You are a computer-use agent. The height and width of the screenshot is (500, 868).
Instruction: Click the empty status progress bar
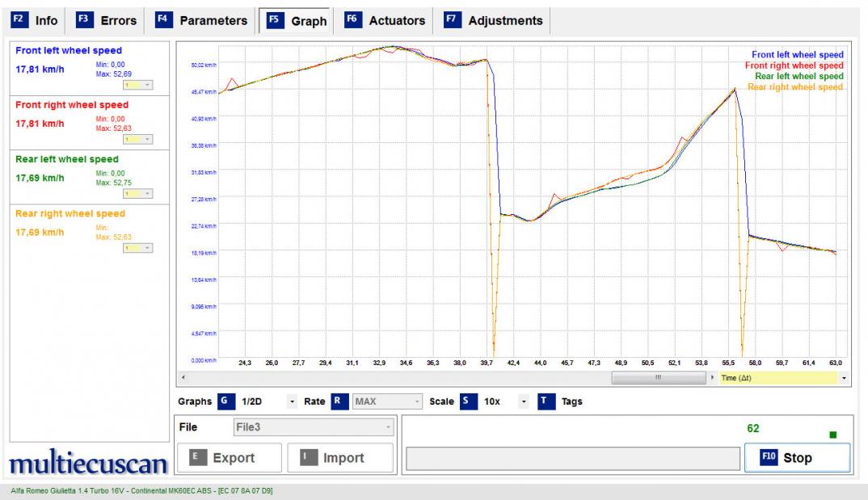click(x=573, y=459)
